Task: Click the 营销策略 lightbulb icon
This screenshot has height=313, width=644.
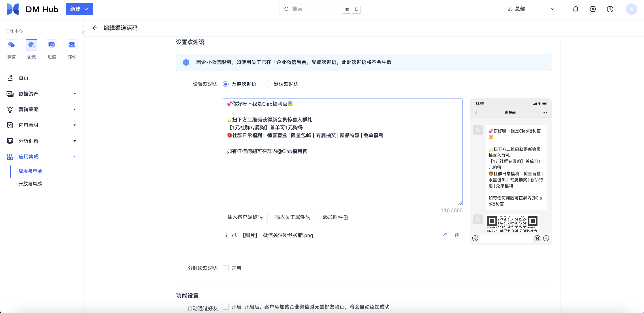Action: 10,109
